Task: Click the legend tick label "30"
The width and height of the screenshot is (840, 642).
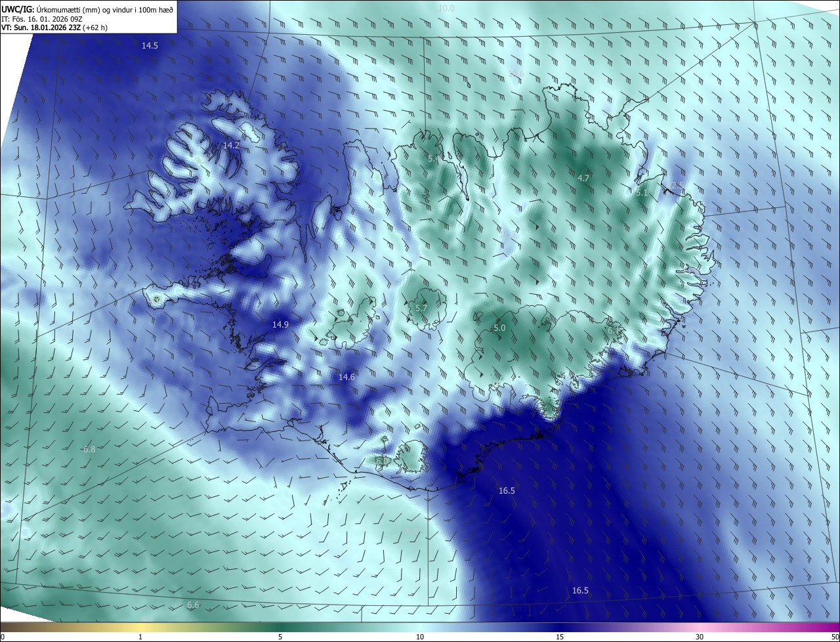Action: (x=700, y=637)
